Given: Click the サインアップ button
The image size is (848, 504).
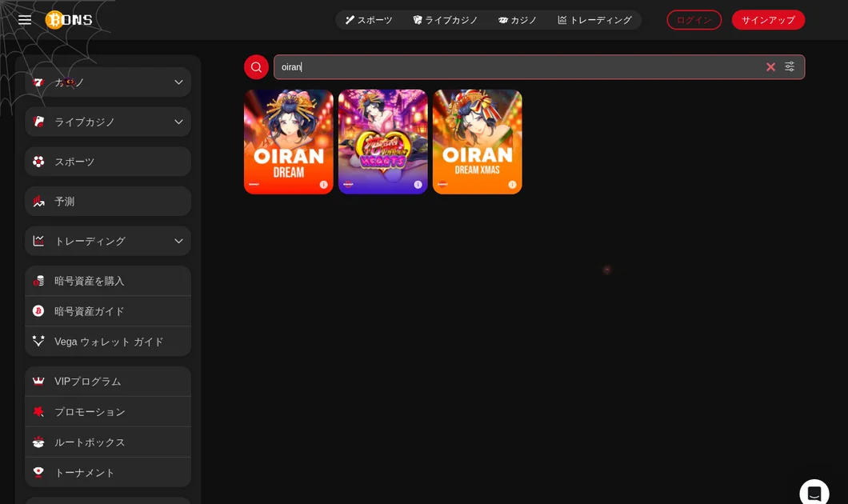Looking at the screenshot, I should point(768,20).
